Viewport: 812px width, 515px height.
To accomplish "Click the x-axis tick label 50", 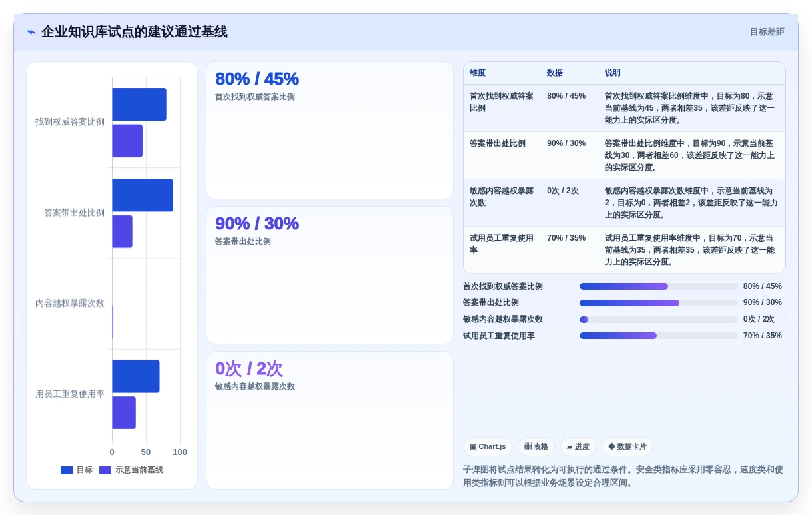I will 146,452.
